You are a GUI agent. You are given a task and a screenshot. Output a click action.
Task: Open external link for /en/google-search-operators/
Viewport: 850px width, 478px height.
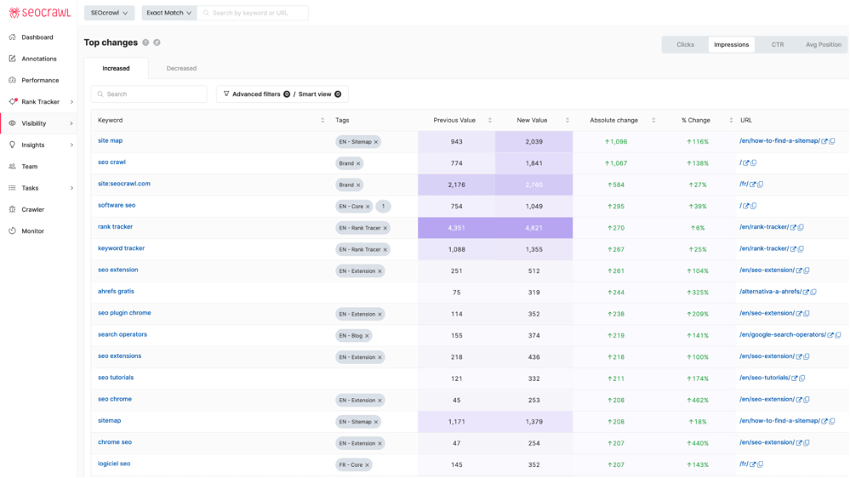tap(830, 335)
